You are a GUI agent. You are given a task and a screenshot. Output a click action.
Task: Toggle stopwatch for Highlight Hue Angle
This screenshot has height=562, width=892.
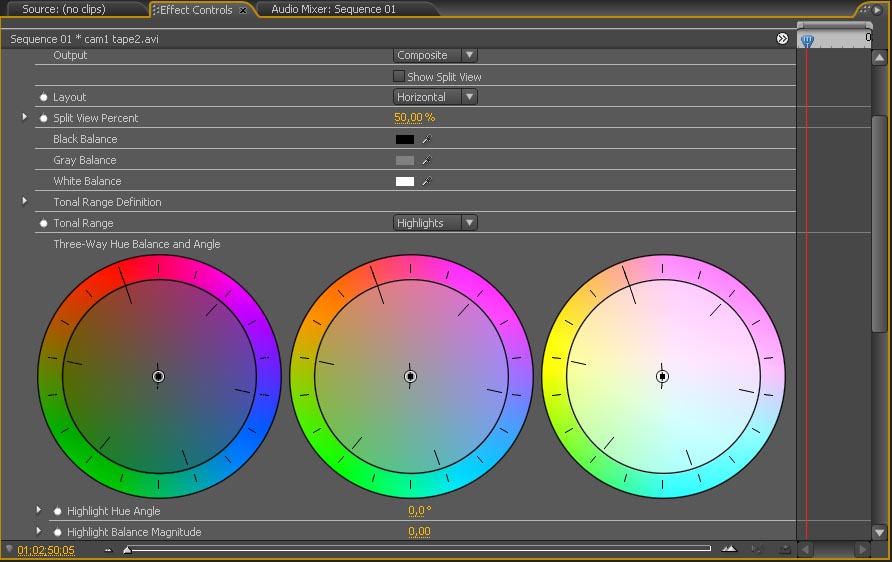(x=58, y=511)
